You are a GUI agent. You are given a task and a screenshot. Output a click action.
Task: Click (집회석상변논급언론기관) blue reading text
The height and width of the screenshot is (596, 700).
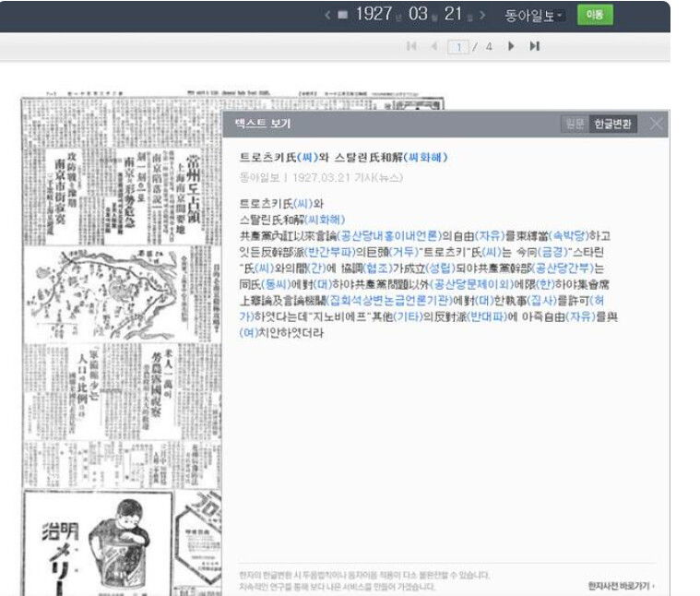tap(389, 301)
